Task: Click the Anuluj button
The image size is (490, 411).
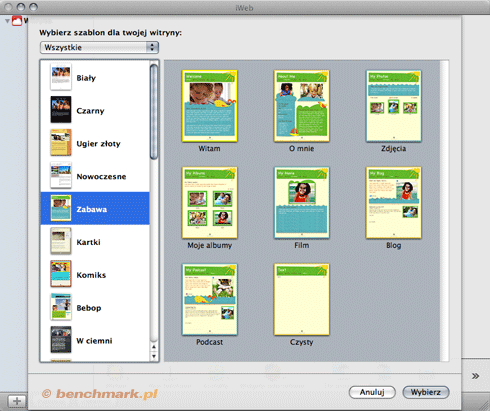Action: point(372,392)
